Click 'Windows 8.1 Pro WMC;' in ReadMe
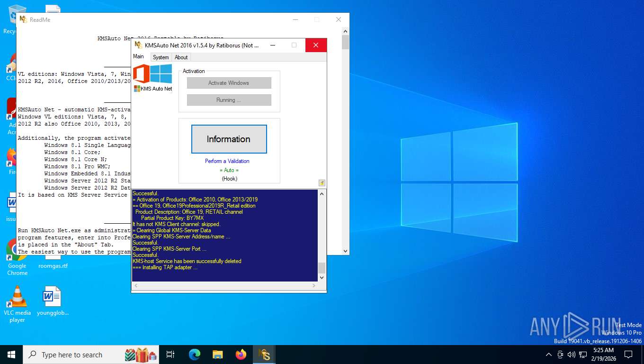 pyautogui.click(x=77, y=166)
